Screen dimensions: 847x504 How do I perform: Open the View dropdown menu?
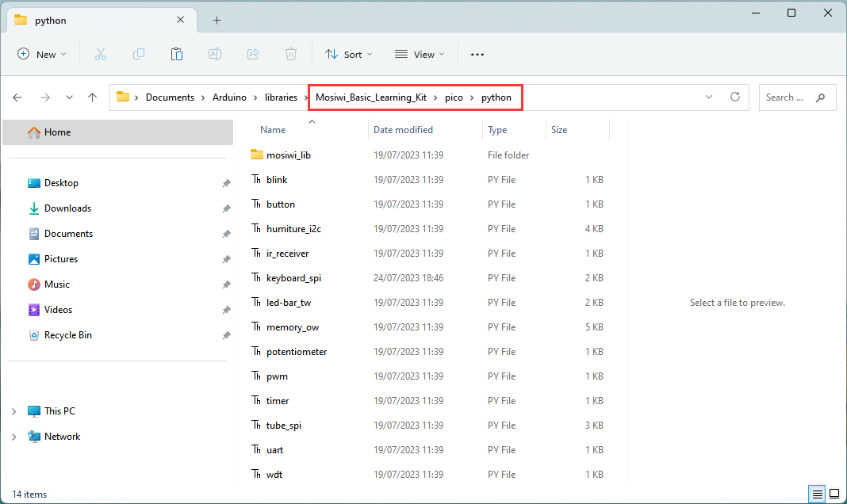pyautogui.click(x=420, y=54)
